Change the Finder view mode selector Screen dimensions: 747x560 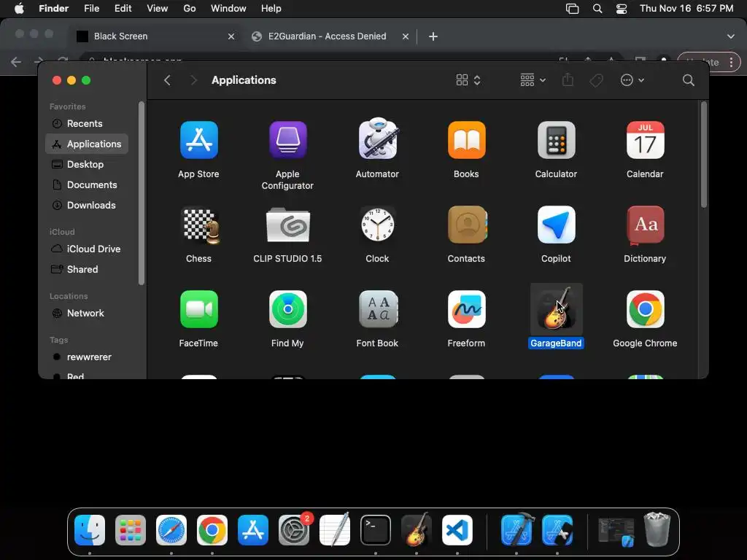[x=468, y=80]
